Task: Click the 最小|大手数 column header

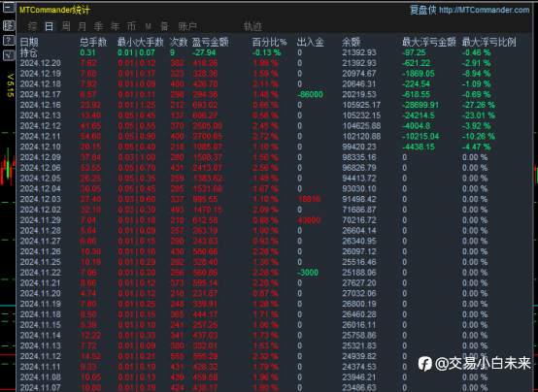Action: [x=141, y=42]
